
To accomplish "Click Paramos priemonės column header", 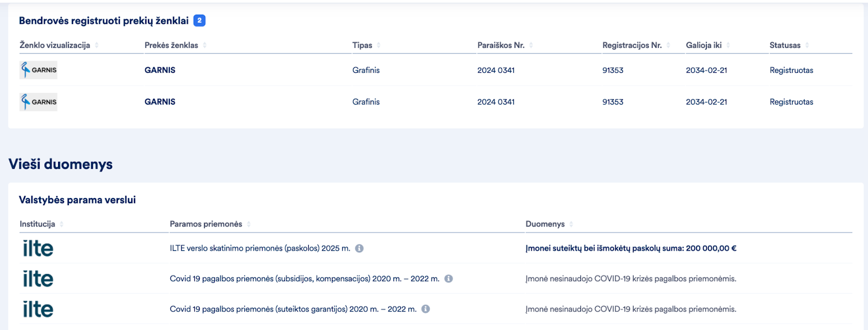I will (206, 224).
